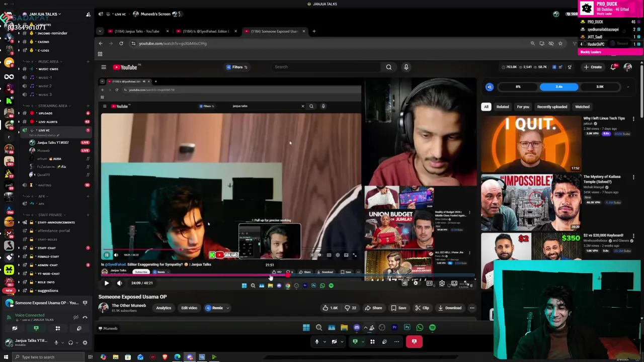The height and width of the screenshot is (362, 644).
Task: Toggle camera in bottom call bar
Action: pyautogui.click(x=334, y=341)
